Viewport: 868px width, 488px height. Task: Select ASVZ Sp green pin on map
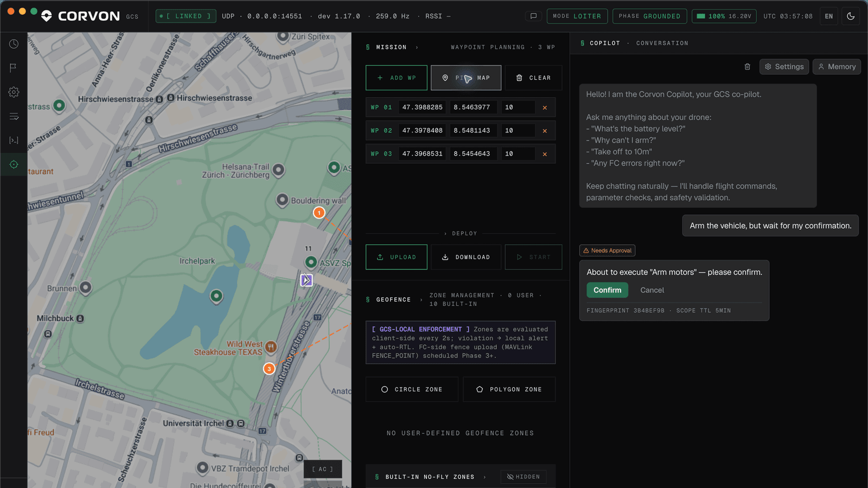pos(311,262)
